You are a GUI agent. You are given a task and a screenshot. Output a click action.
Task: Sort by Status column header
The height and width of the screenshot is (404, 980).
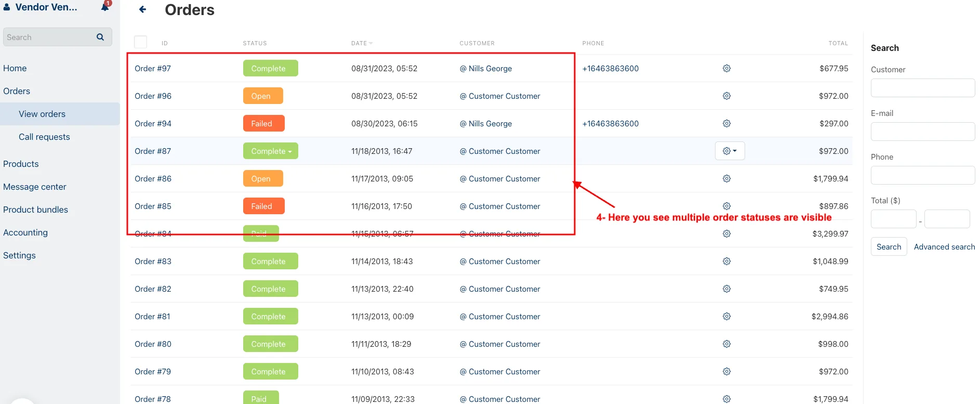point(255,43)
